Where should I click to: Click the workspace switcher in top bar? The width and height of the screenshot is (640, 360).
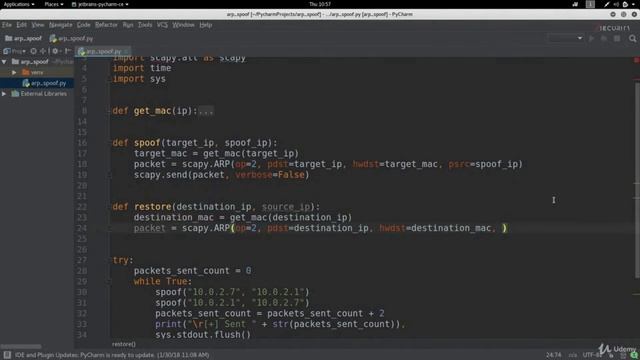(590, 4)
